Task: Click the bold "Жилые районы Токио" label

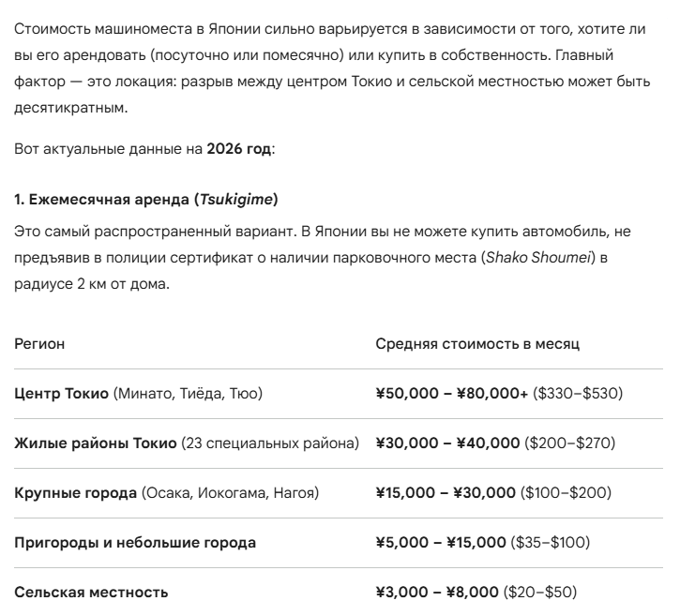Action: pos(96,443)
